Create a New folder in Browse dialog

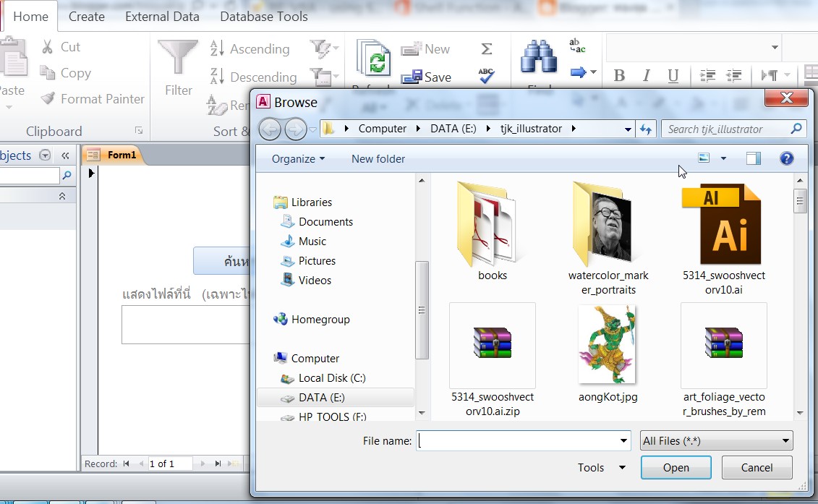[x=378, y=158]
